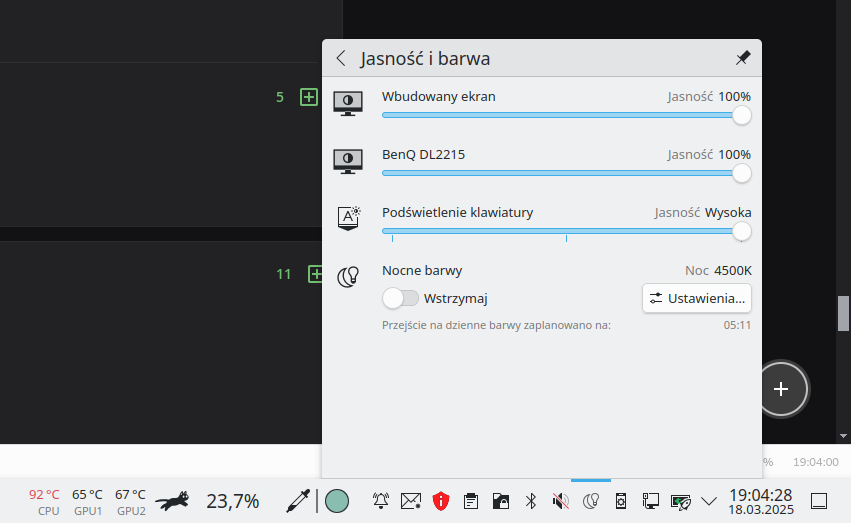This screenshot has height=523, width=851.
Task: Open the color picker eyedropper in the panel
Action: point(298,501)
